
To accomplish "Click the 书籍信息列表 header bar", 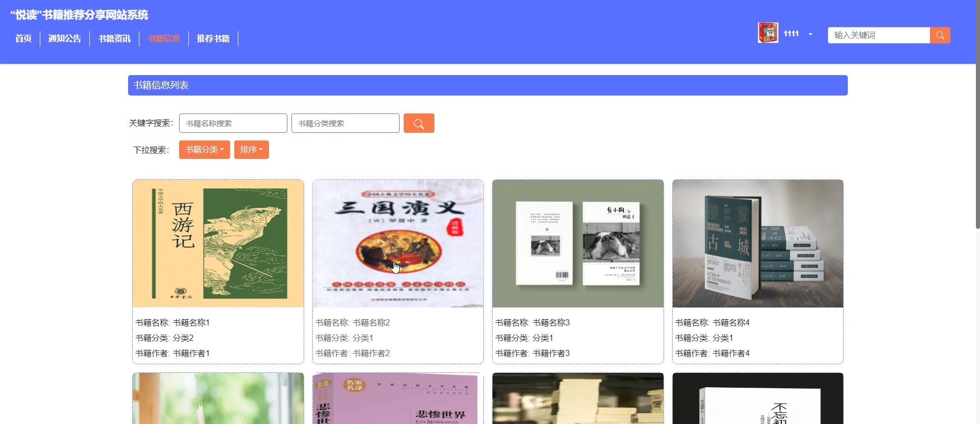I will pyautogui.click(x=487, y=85).
